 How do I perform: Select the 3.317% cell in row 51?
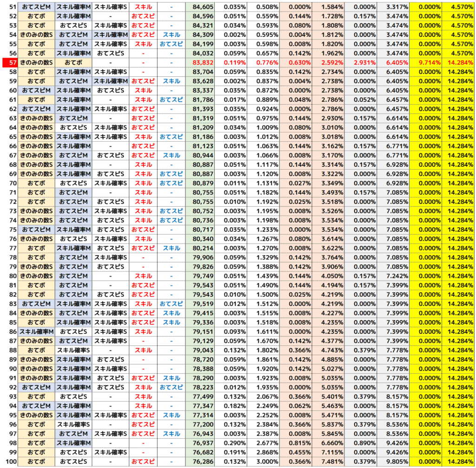[x=393, y=7]
